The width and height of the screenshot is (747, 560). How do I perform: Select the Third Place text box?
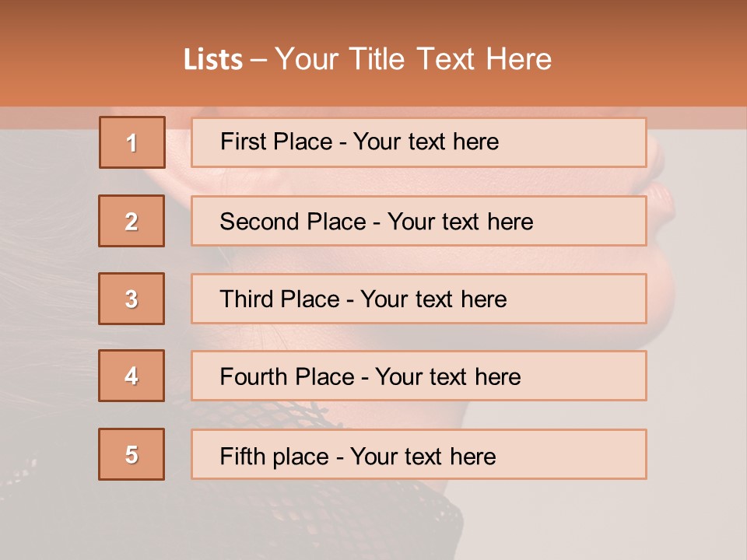(x=419, y=299)
